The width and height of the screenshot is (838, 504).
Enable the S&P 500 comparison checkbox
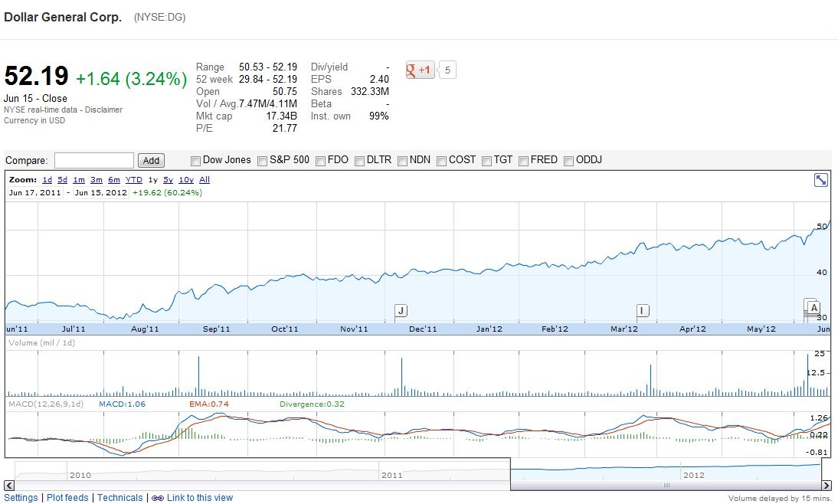click(x=263, y=161)
